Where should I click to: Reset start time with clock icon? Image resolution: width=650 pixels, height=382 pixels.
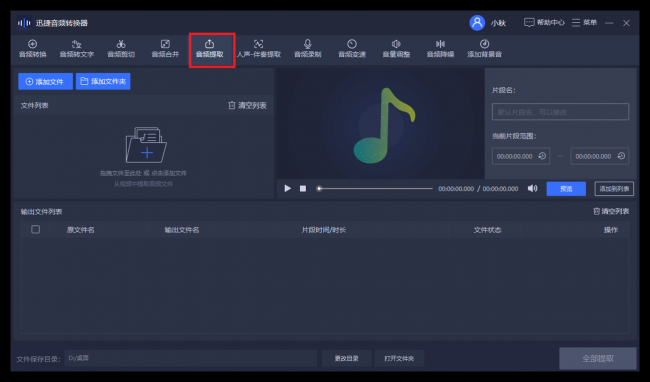click(x=542, y=156)
